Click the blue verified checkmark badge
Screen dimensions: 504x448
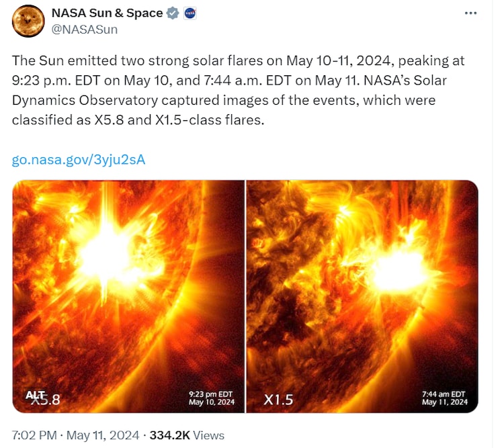(173, 13)
